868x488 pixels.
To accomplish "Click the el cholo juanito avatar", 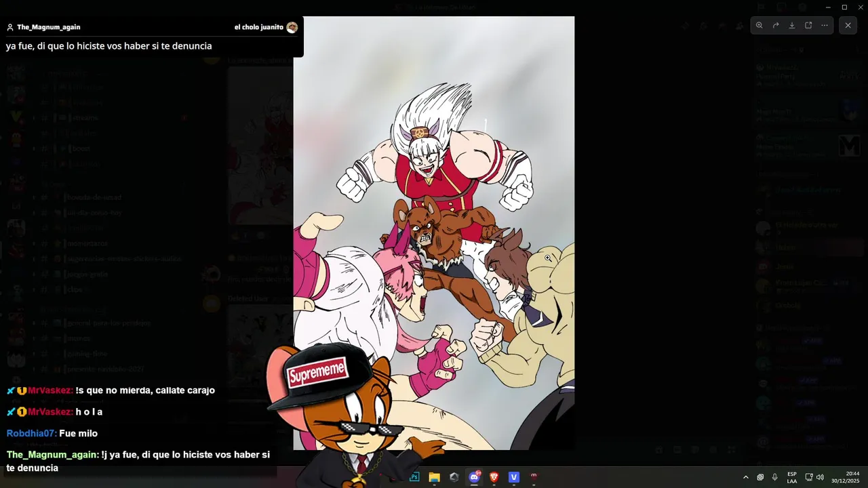I will (x=292, y=27).
